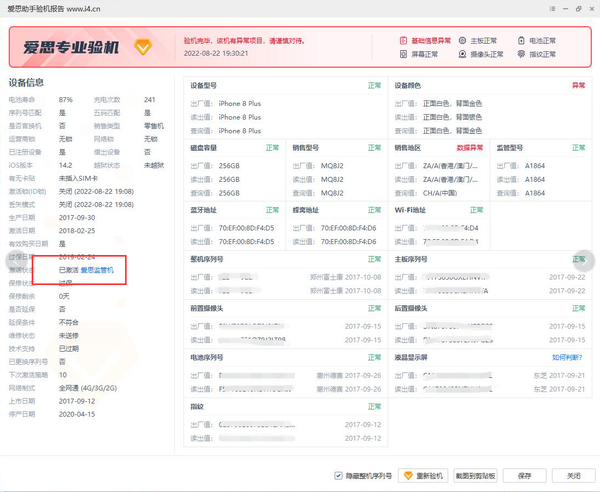Click the 技术支持 value 已过期
The height and width of the screenshot is (492, 600).
point(68,349)
